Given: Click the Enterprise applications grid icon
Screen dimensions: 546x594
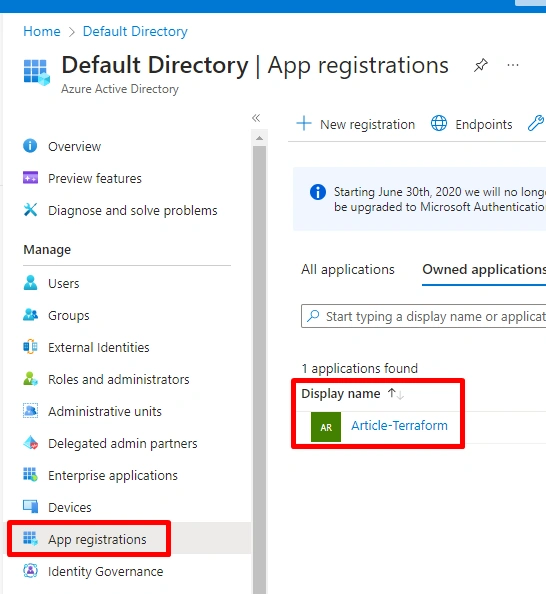Looking at the screenshot, I should coord(30,474).
